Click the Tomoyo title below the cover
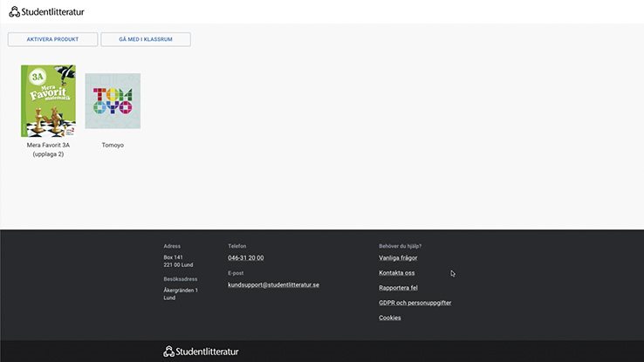This screenshot has height=362, width=644. [x=113, y=145]
